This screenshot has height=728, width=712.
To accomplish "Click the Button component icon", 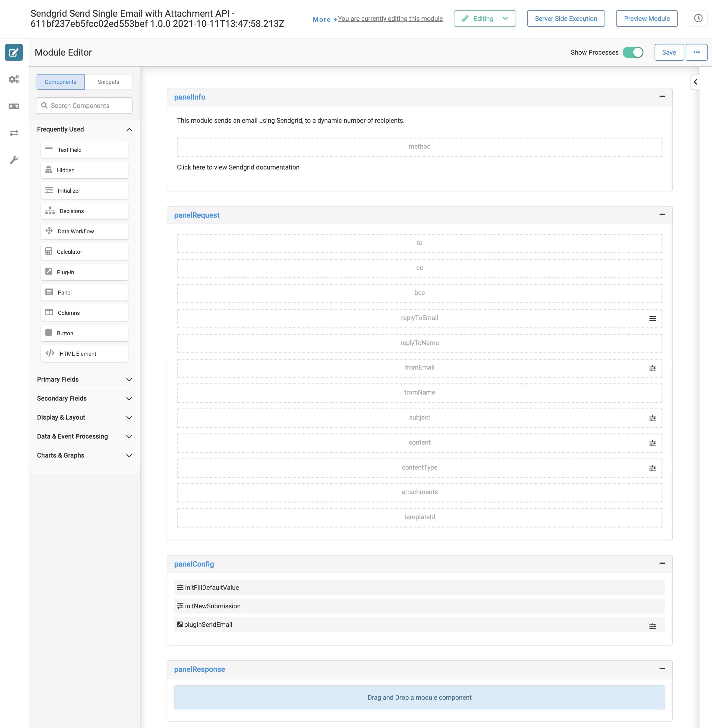I will [49, 333].
